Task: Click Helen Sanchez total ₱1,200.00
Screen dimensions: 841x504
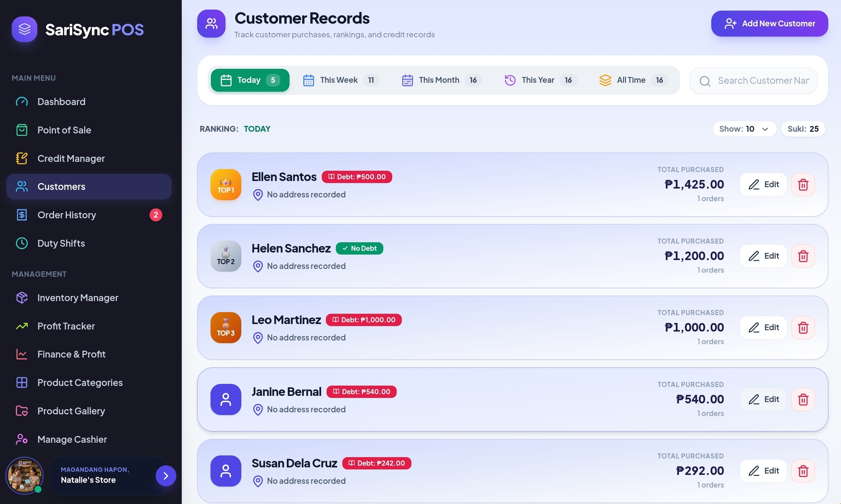Action: [x=694, y=256]
